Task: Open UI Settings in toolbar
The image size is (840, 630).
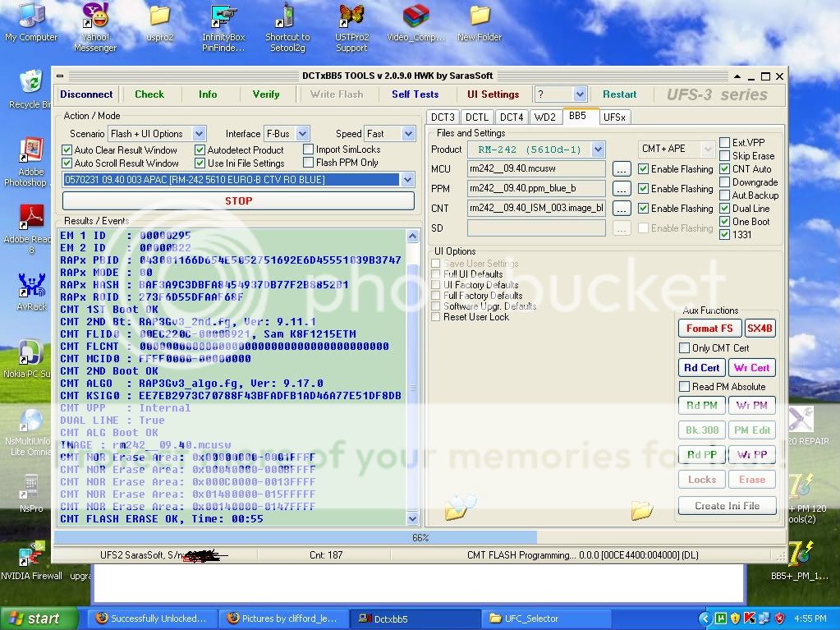Action: [x=493, y=94]
